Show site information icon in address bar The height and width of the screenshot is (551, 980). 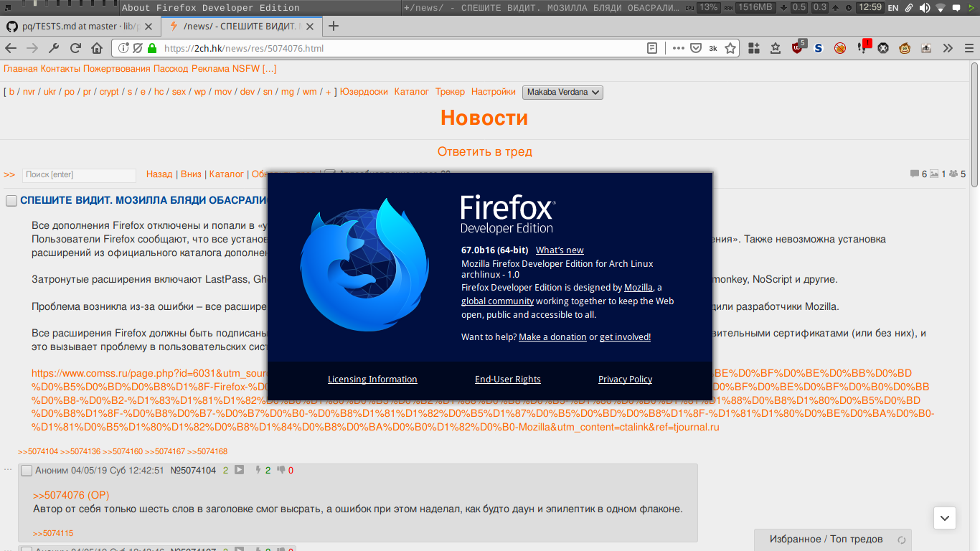pos(123,48)
